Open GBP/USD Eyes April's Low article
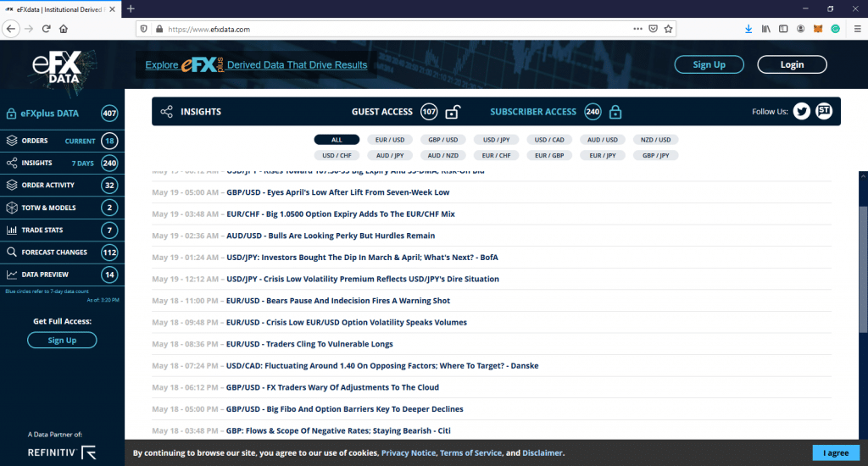The image size is (868, 466). pyautogui.click(x=337, y=192)
